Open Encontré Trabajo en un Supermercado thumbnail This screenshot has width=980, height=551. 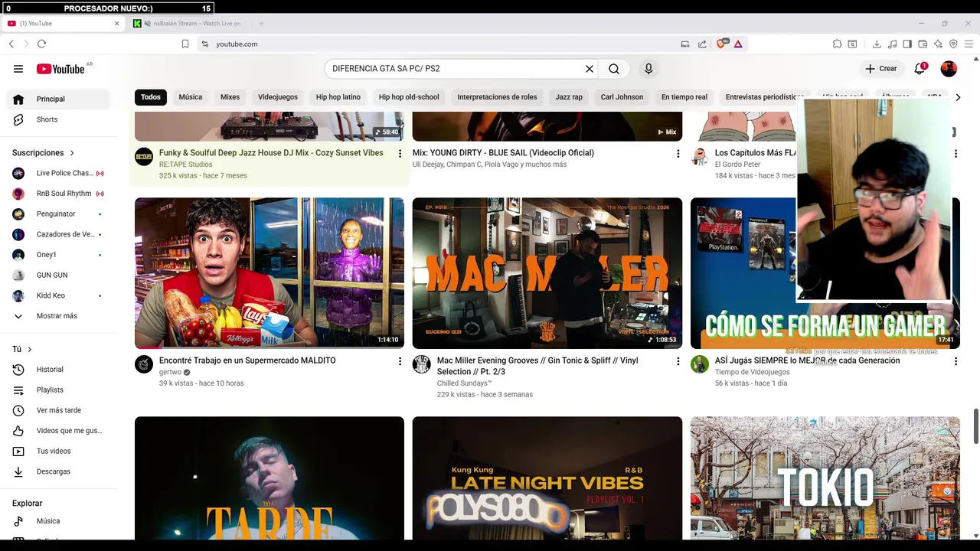point(269,273)
